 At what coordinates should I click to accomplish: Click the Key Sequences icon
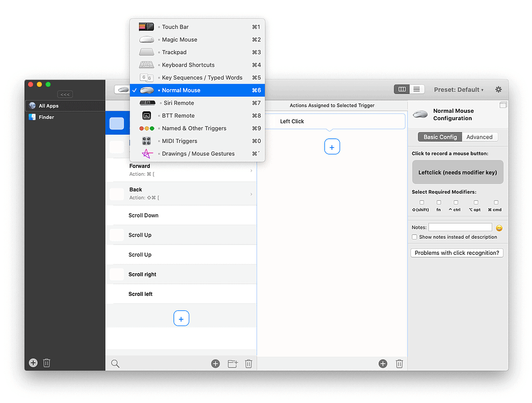click(x=147, y=77)
